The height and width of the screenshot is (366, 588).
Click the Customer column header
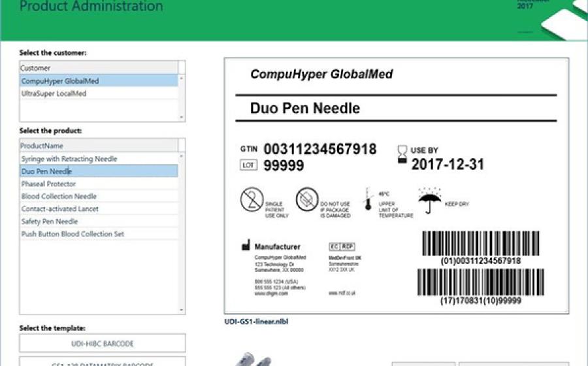[99, 68]
